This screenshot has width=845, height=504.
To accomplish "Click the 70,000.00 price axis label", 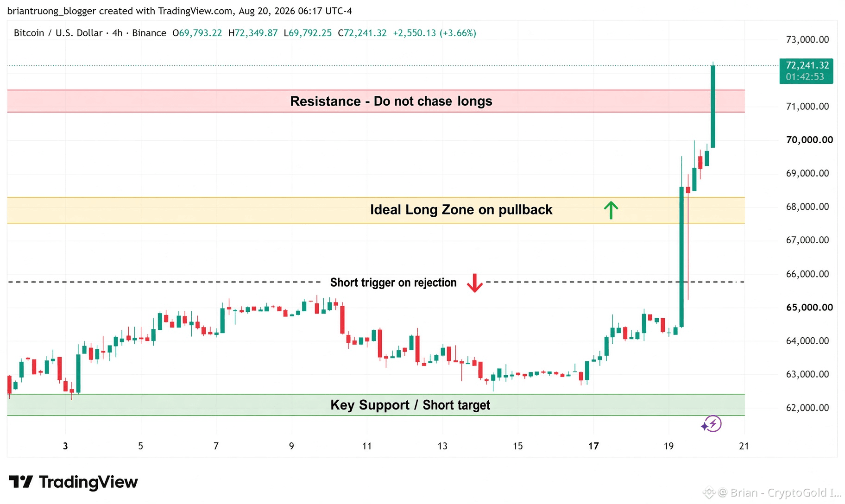I will [809, 140].
